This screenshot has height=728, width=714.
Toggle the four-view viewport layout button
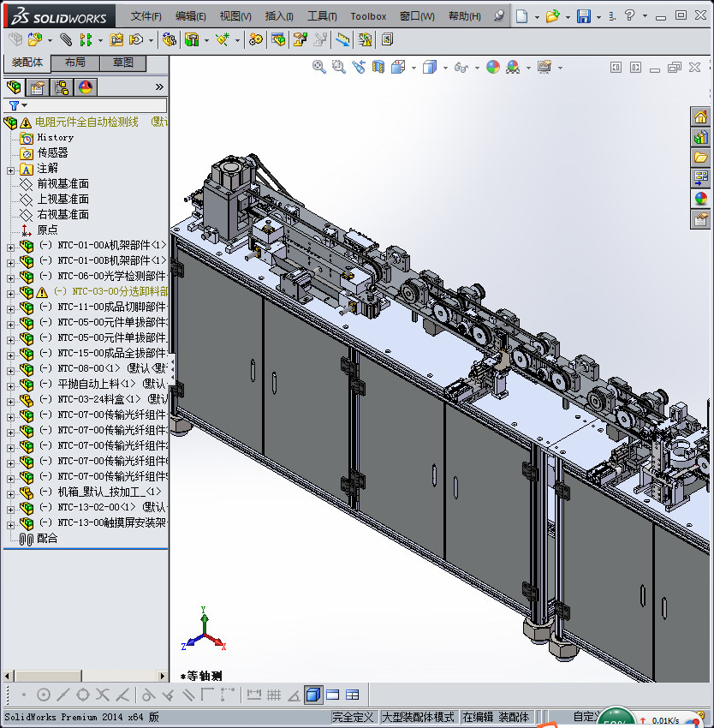352,695
